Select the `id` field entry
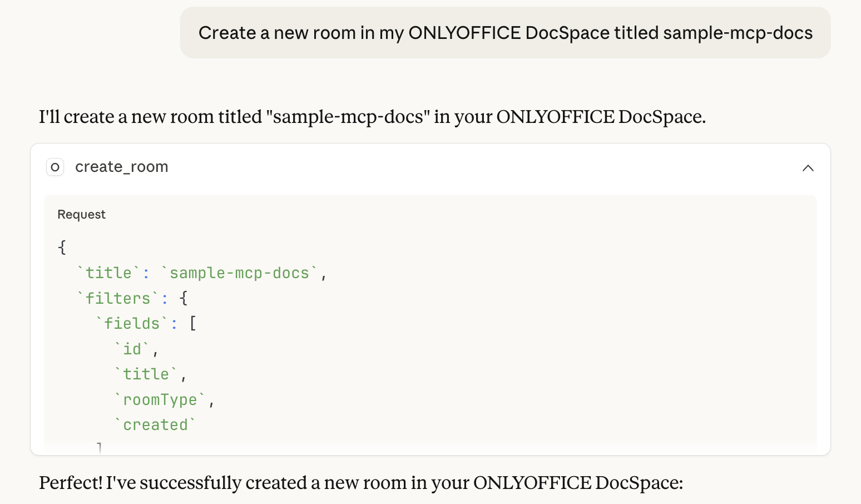Screen dimensions: 861x504 pos(132,349)
